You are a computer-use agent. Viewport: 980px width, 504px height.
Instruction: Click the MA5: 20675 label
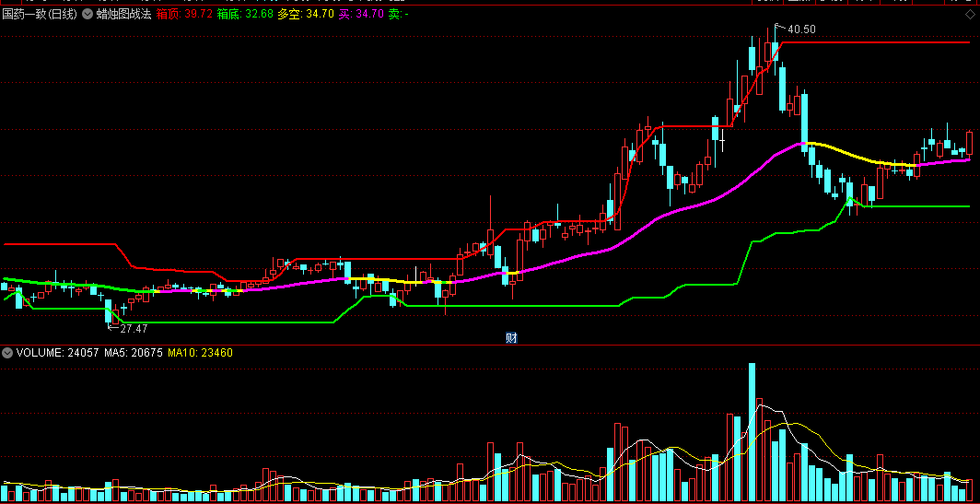[x=134, y=353]
